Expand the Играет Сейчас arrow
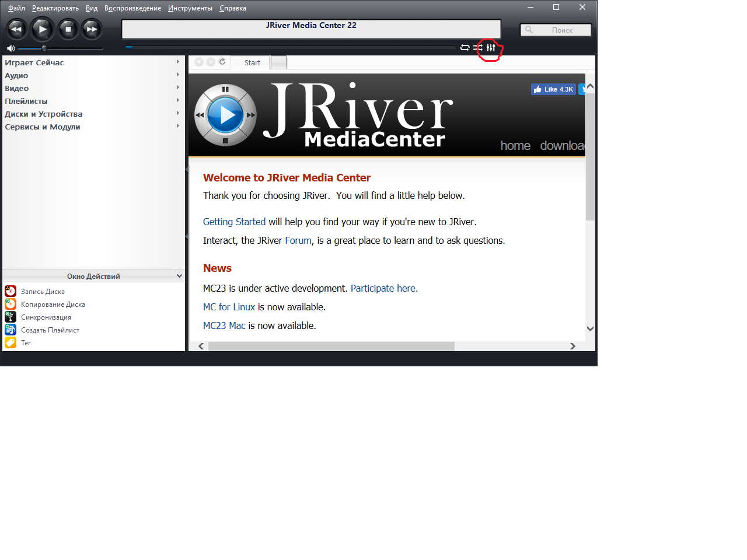This screenshot has height=560, width=747. pos(178,62)
